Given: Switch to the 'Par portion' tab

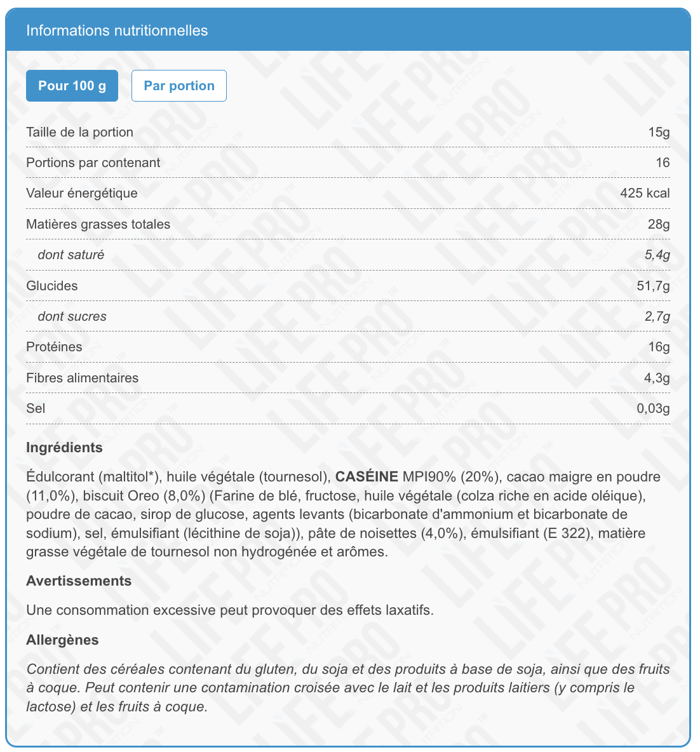Looking at the screenshot, I should pos(178,86).
